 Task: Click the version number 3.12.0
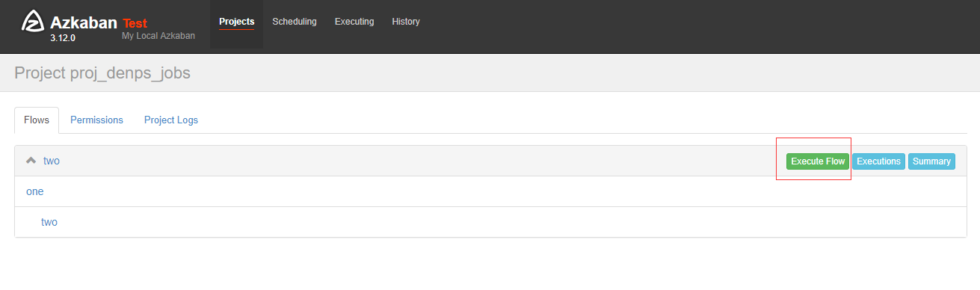click(x=63, y=37)
